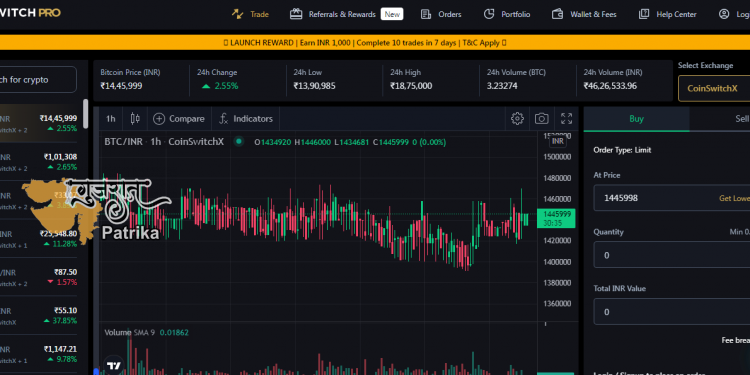Image resolution: width=750 pixels, height=375 pixels.
Task: Click the 1445999 current price label
Action: 556,218
